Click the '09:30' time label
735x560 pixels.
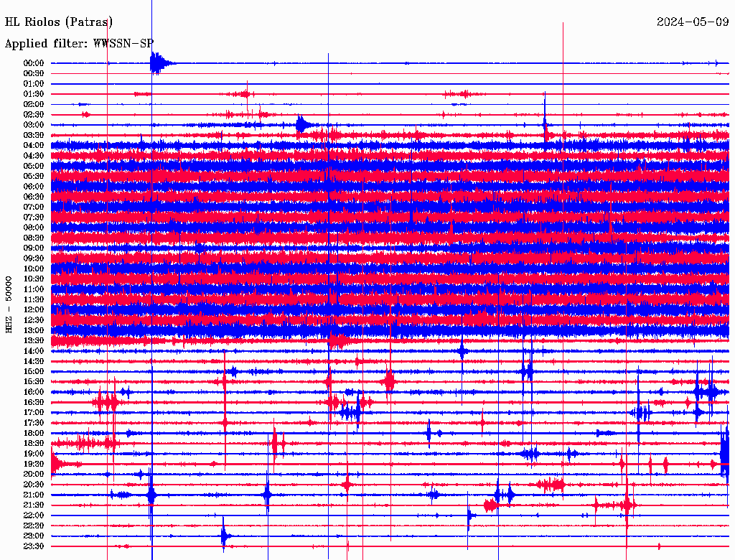[34, 258]
